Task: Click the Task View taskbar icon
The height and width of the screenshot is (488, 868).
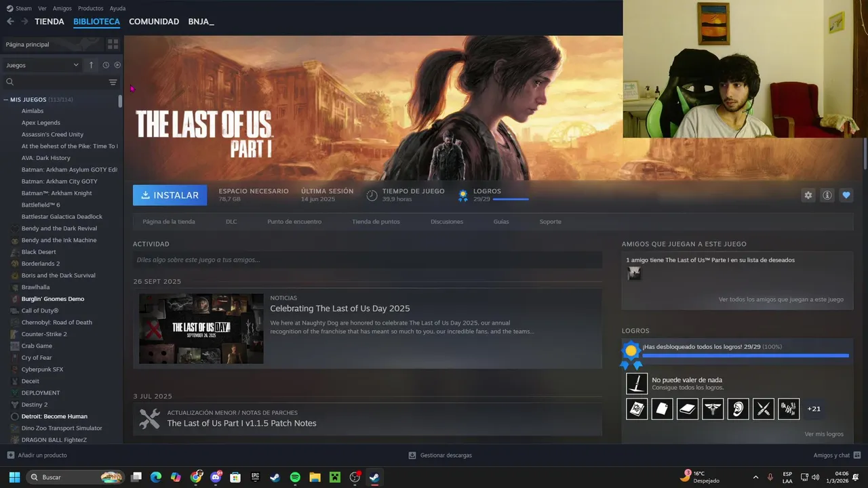Action: click(x=136, y=477)
